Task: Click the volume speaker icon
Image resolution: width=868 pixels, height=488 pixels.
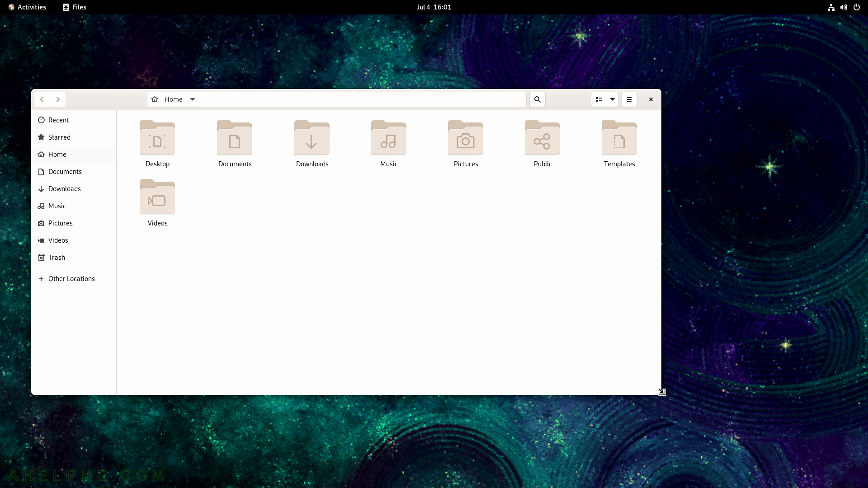Action: (844, 7)
